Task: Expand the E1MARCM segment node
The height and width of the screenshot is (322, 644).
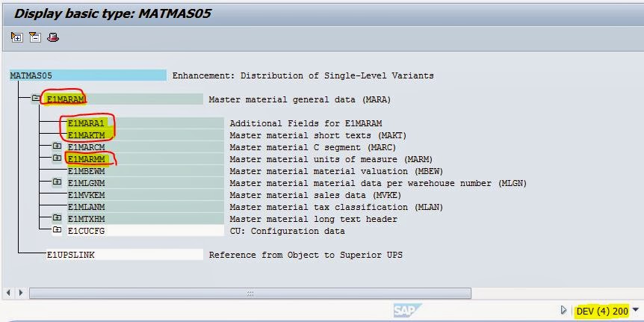Action: [x=57, y=146]
